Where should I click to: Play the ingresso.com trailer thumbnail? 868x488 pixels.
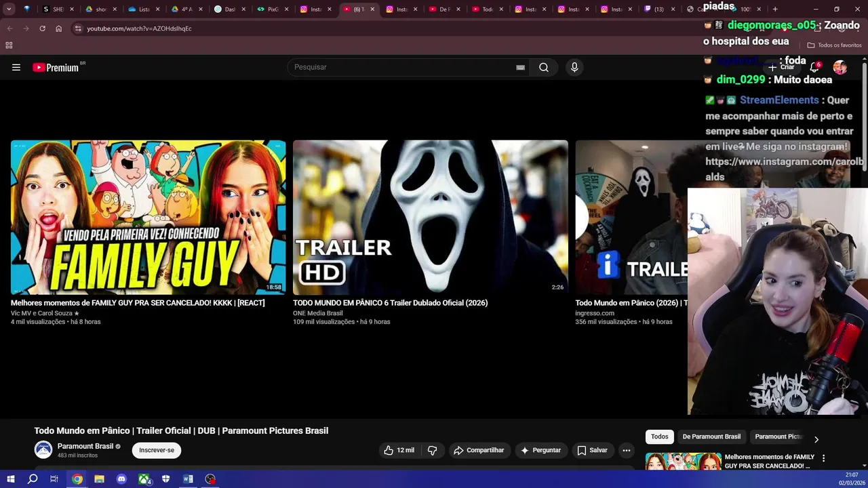(631, 217)
